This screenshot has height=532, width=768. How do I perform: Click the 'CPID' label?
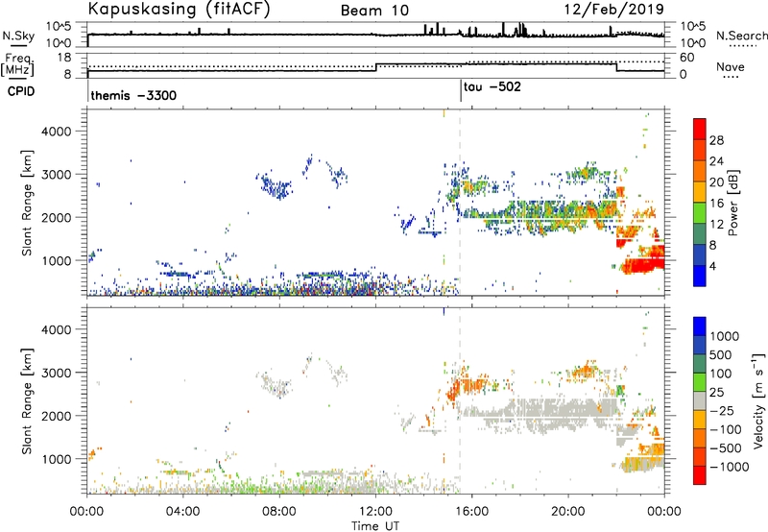tap(21, 91)
